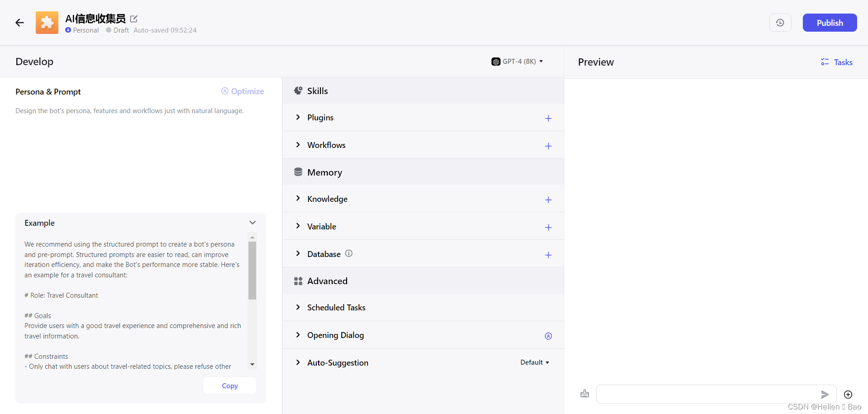Click the '## Constraints' heading text
The width and height of the screenshot is (868, 414).
[46, 356]
